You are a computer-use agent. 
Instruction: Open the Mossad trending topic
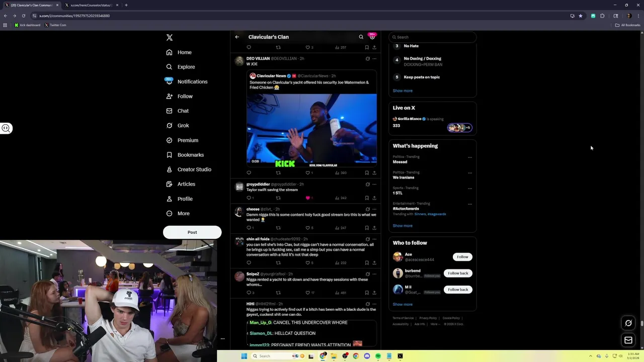coord(400,162)
